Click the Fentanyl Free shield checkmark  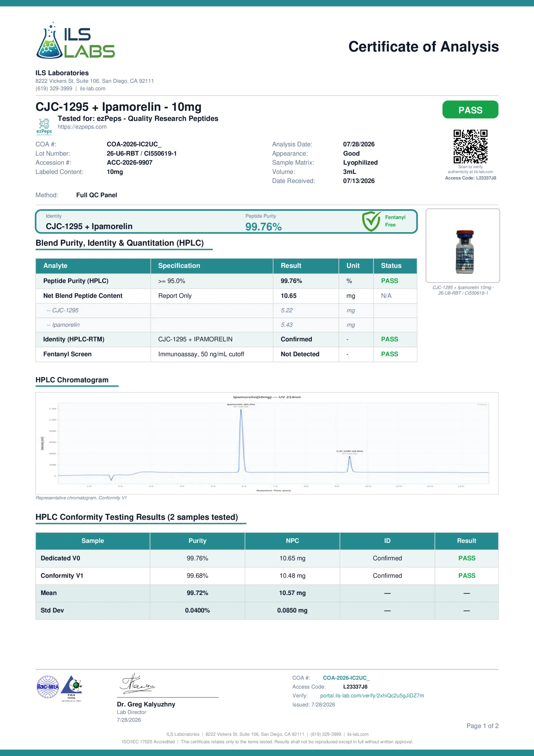[371, 221]
